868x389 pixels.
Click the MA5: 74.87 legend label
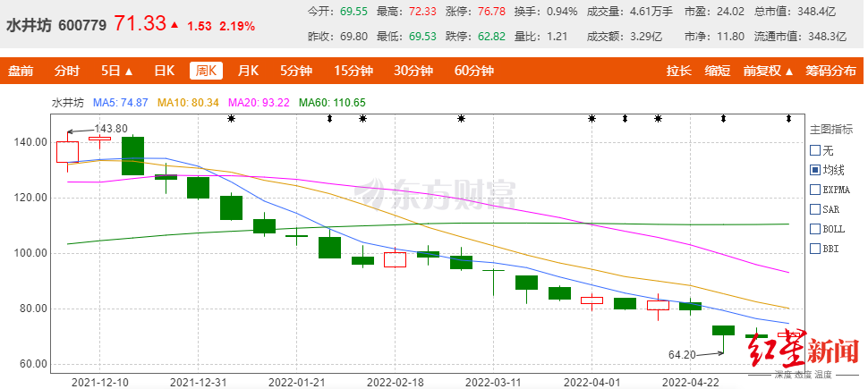[121, 102]
